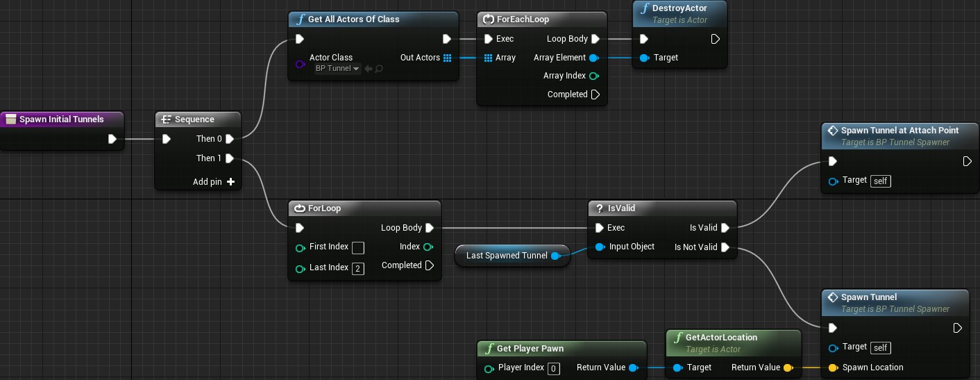Select the Spawn Initial Tunnels node title
The image size is (980, 380).
62,119
